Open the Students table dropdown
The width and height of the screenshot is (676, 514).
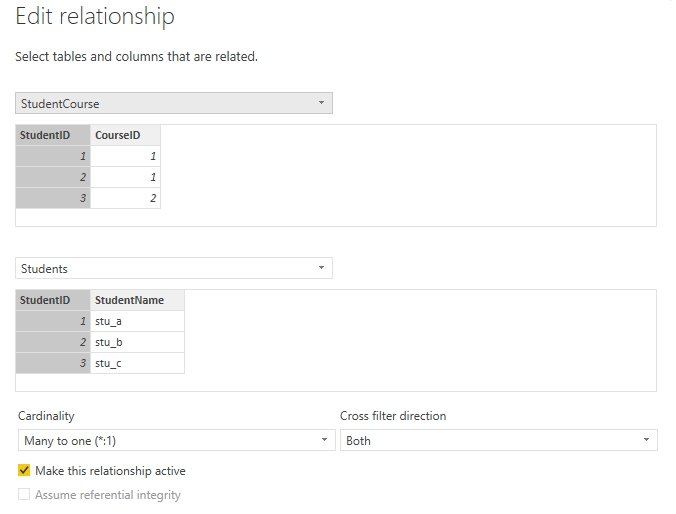click(174, 268)
